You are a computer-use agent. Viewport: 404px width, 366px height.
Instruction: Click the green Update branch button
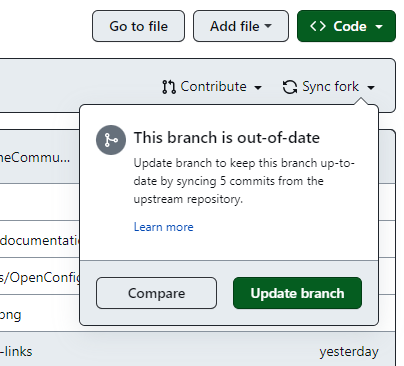[x=297, y=293]
